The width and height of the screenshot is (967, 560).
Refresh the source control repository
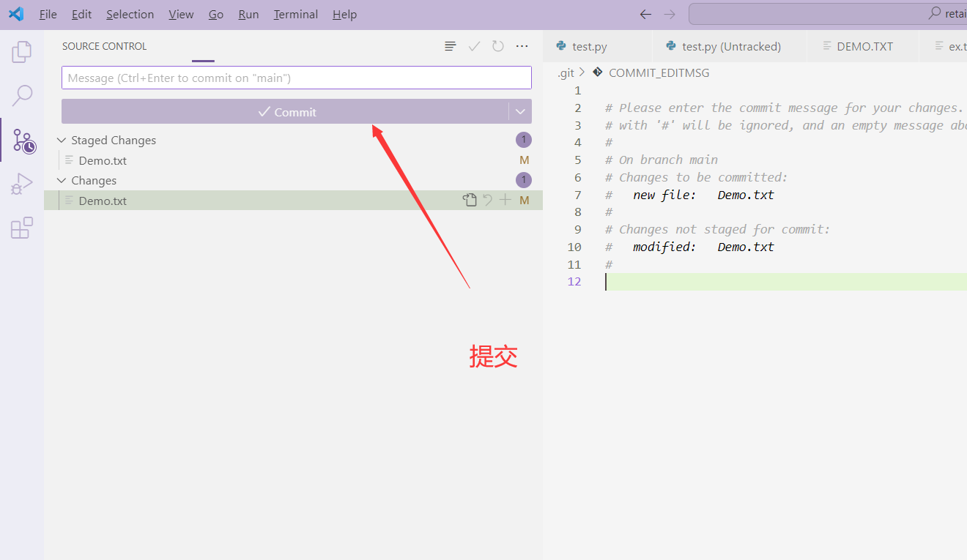coord(497,45)
